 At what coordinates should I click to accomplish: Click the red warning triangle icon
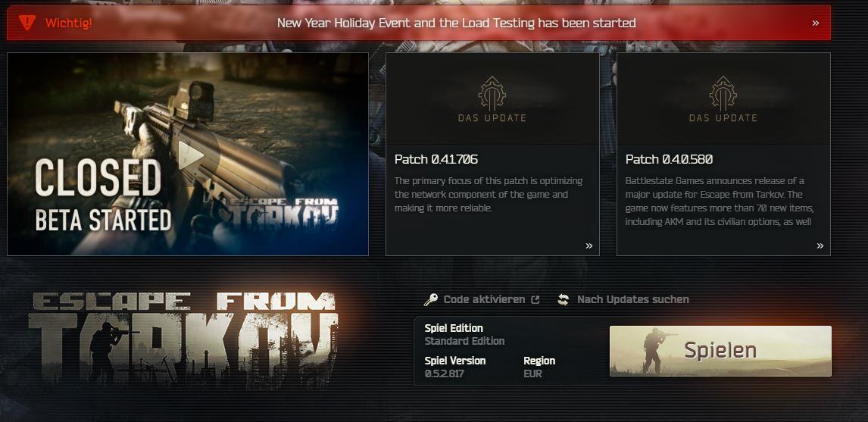point(27,22)
